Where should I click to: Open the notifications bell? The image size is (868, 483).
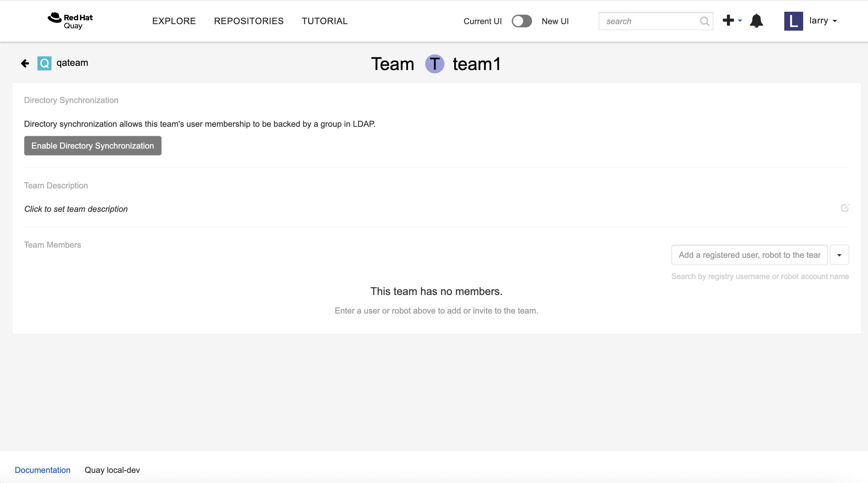756,21
